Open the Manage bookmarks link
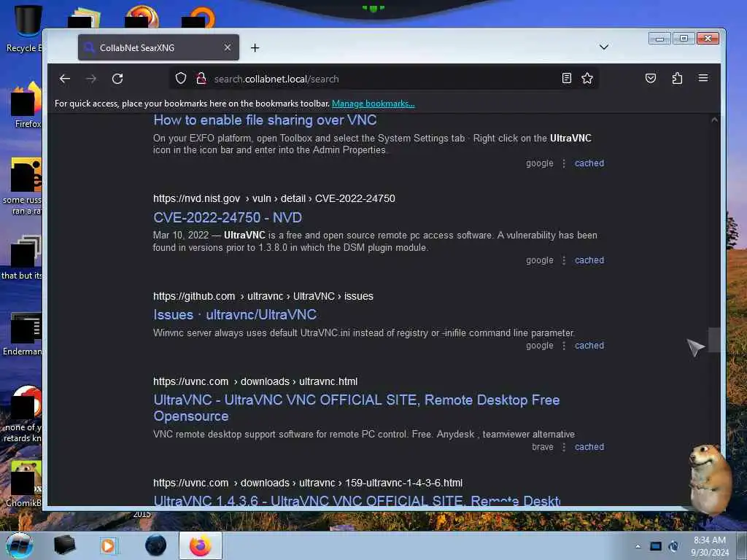Image resolution: width=747 pixels, height=560 pixels. 373,104
